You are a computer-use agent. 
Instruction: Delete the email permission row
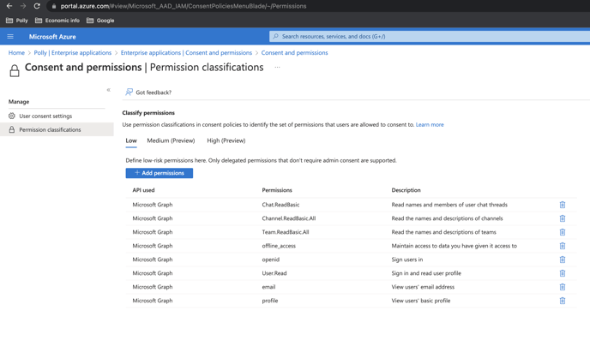point(563,287)
